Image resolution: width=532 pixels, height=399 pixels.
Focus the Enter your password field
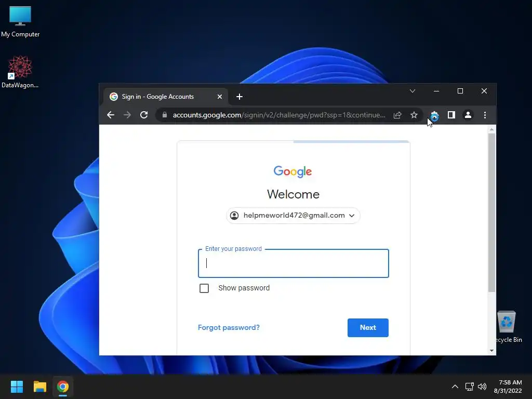click(294, 263)
